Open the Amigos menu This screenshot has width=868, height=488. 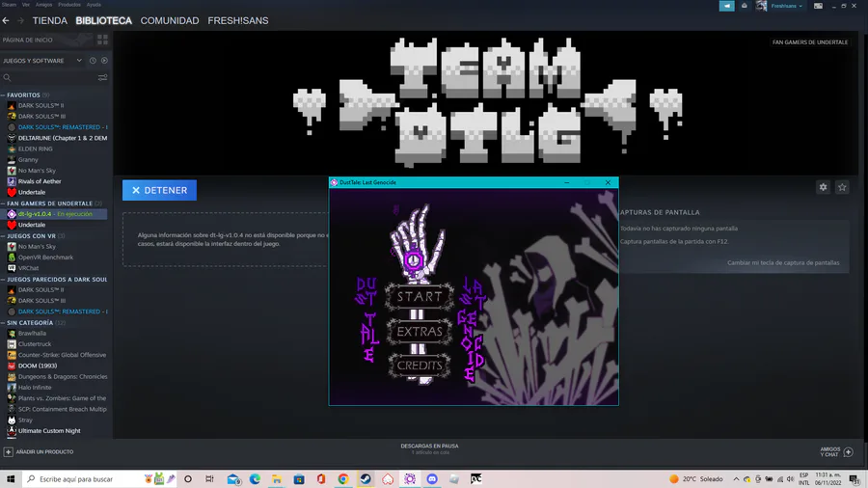43,5
